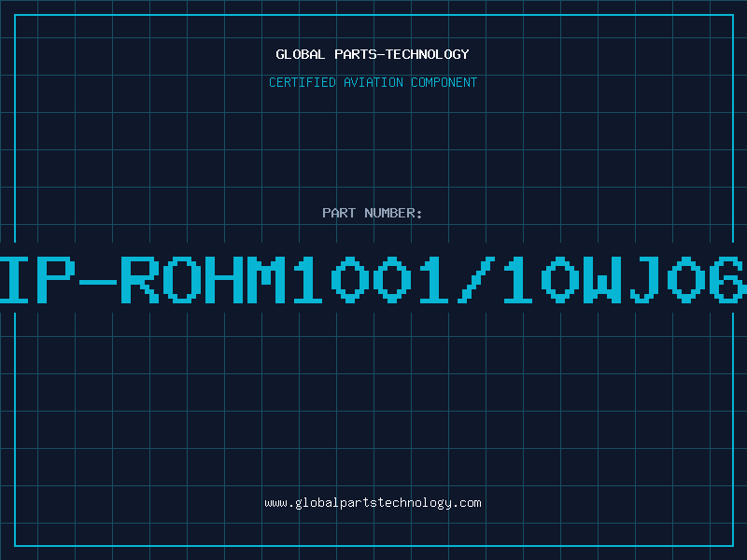
Task: Open the www.globalpartstechnology.com link
Action: point(373,503)
